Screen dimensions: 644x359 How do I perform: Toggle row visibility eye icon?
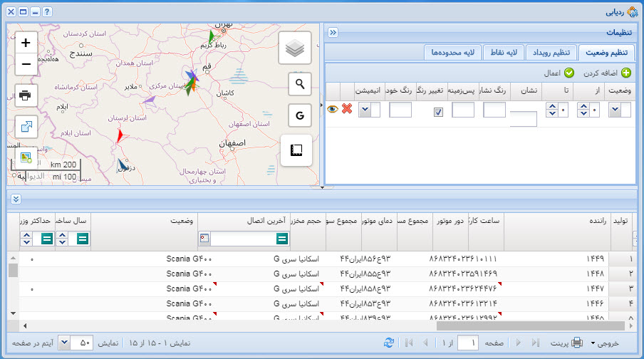[332, 110]
